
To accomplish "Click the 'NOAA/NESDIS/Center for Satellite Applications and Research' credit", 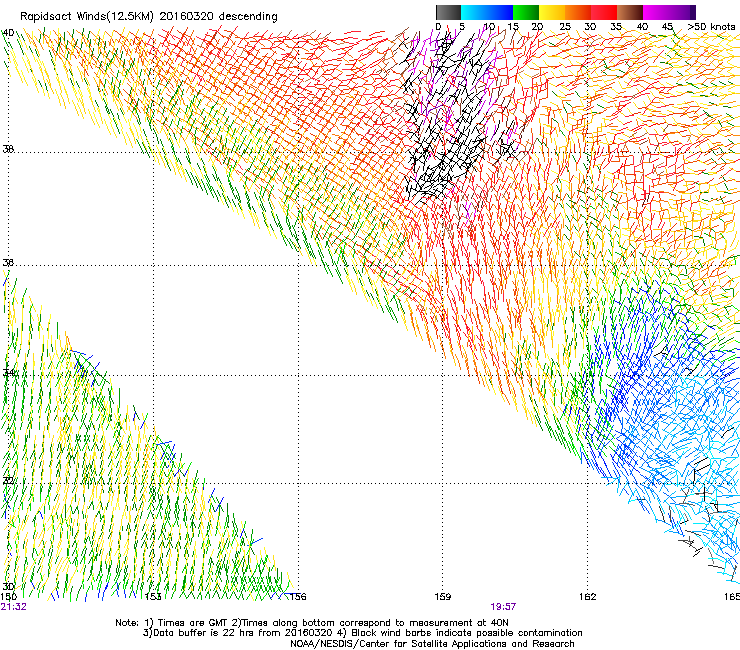I will tap(432, 644).
